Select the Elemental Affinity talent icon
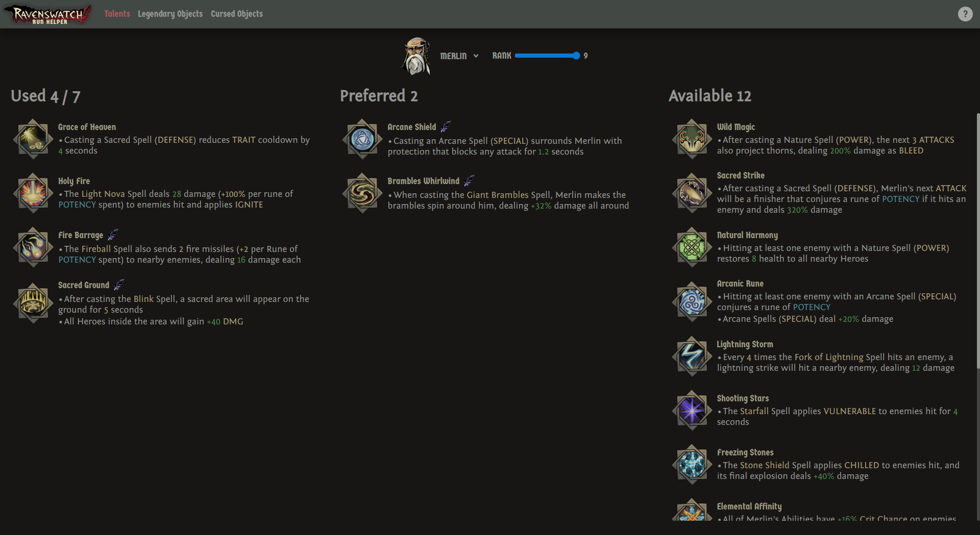Image resolution: width=980 pixels, height=535 pixels. (692, 509)
